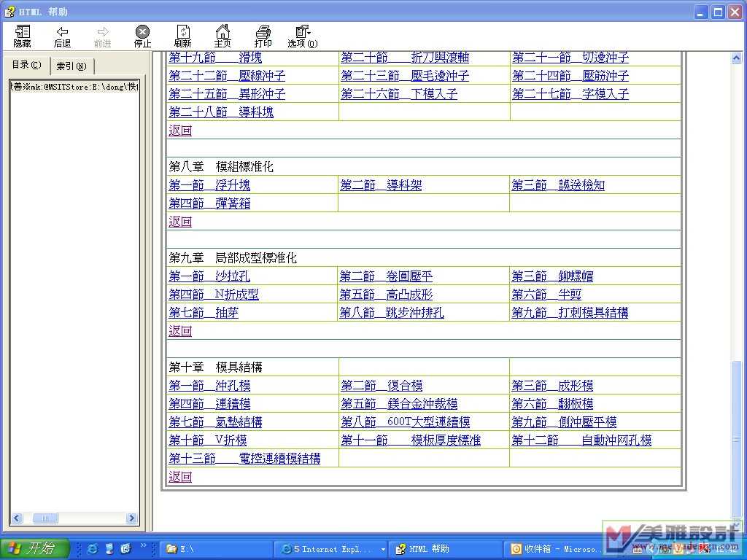Viewport: 747px width, 560px height.
Task: Click the 停止 (Stop) toolbar icon
Action: pos(142,36)
